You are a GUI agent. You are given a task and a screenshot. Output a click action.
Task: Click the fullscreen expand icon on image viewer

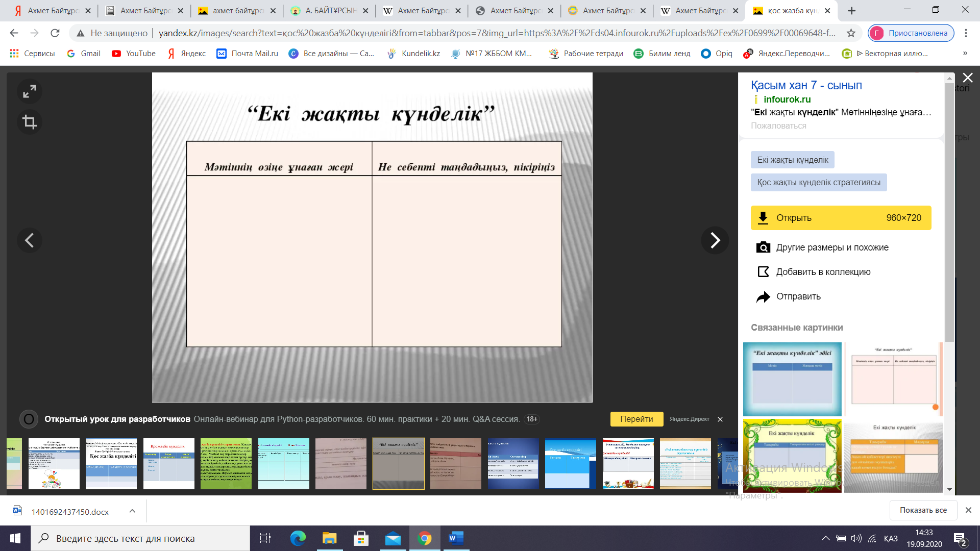pyautogui.click(x=30, y=91)
